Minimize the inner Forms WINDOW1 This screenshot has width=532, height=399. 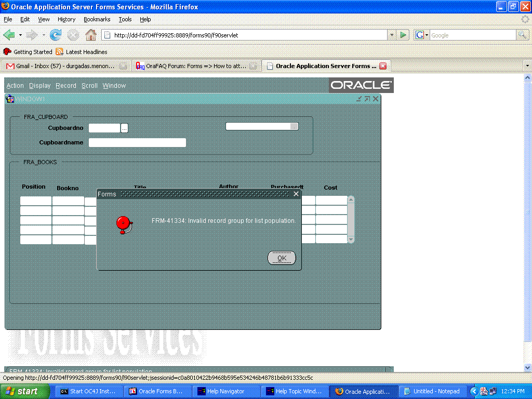(359, 99)
